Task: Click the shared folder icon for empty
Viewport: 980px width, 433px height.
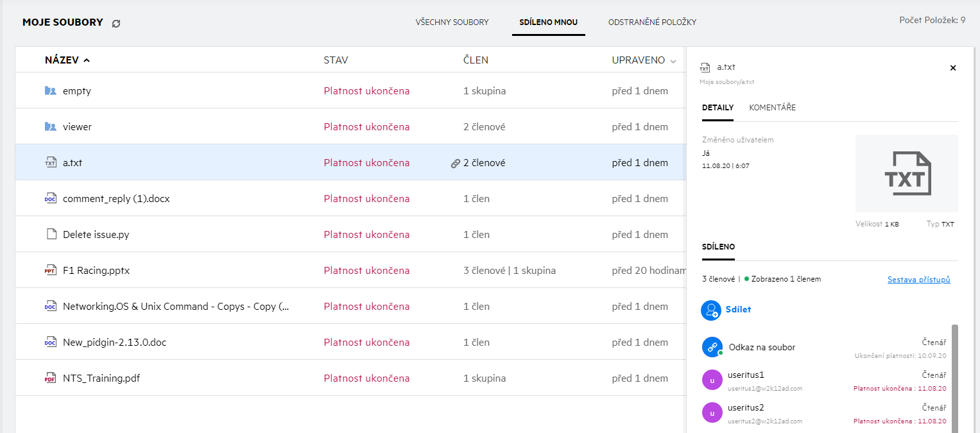Action: (51, 91)
